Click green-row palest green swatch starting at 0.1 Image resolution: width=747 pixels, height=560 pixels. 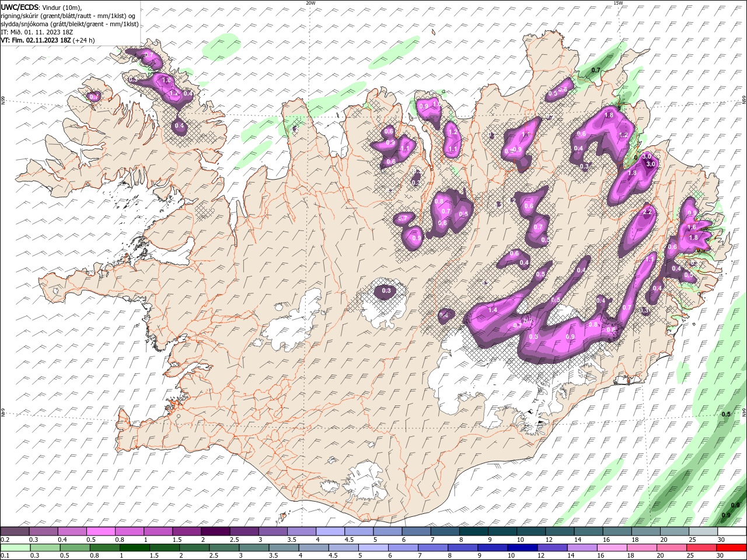[x=15, y=548]
